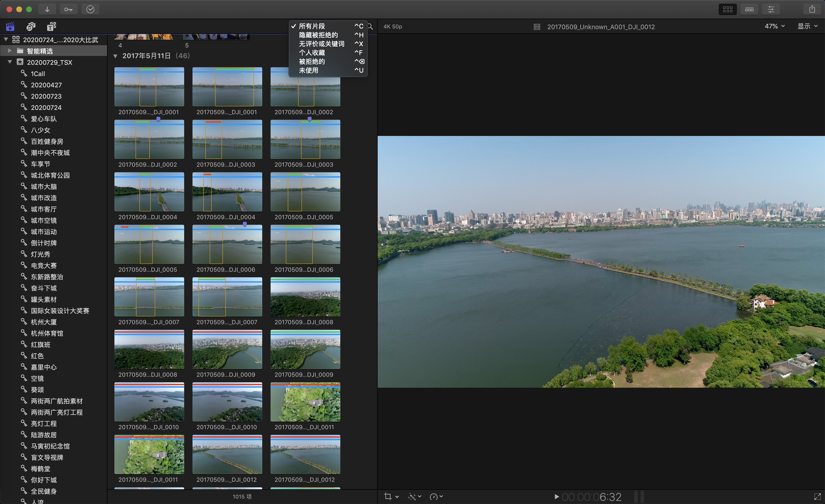Toggle the timeline panel button
This screenshot has width=825, height=504.
tap(749, 9)
